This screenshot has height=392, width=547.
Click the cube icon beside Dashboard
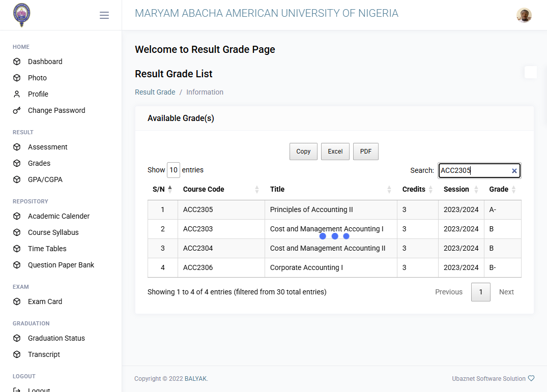(17, 62)
